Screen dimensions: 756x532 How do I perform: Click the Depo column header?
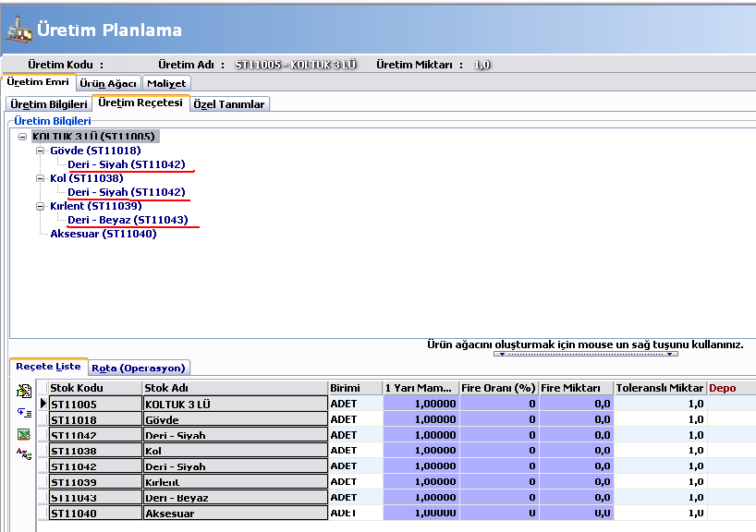tap(731, 388)
